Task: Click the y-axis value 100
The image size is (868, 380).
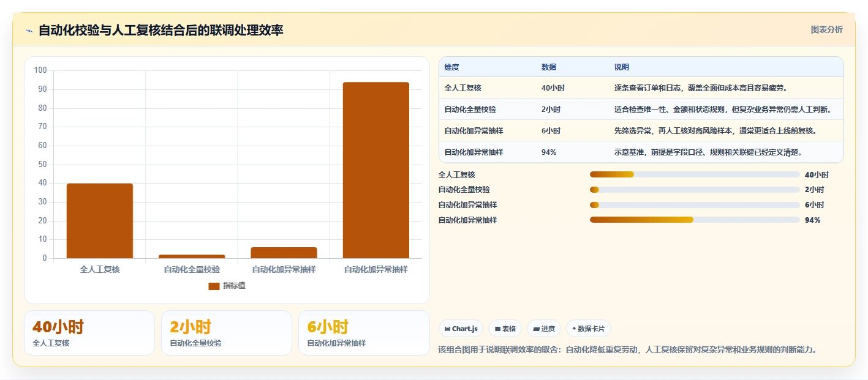Action: click(x=40, y=70)
